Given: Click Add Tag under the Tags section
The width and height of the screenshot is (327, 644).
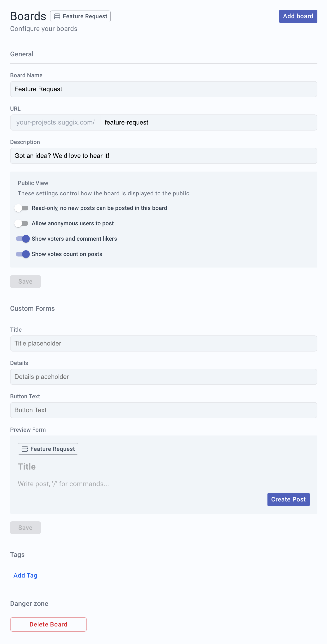Looking at the screenshot, I should pyautogui.click(x=25, y=575).
